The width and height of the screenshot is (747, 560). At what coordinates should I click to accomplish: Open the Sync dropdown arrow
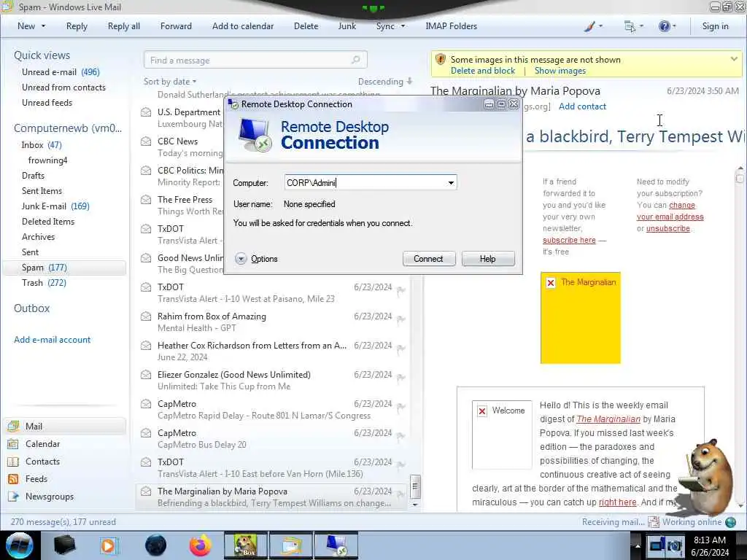coord(403,26)
